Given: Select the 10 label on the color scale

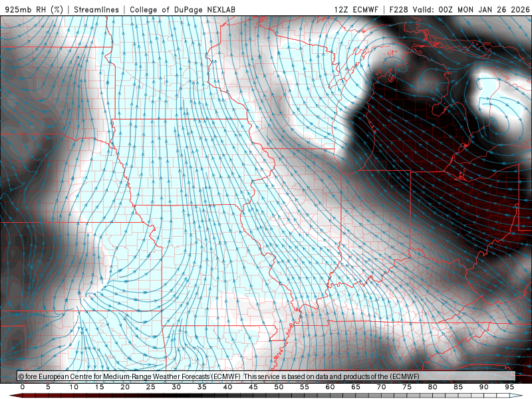Looking at the screenshot, I should pos(74,387).
